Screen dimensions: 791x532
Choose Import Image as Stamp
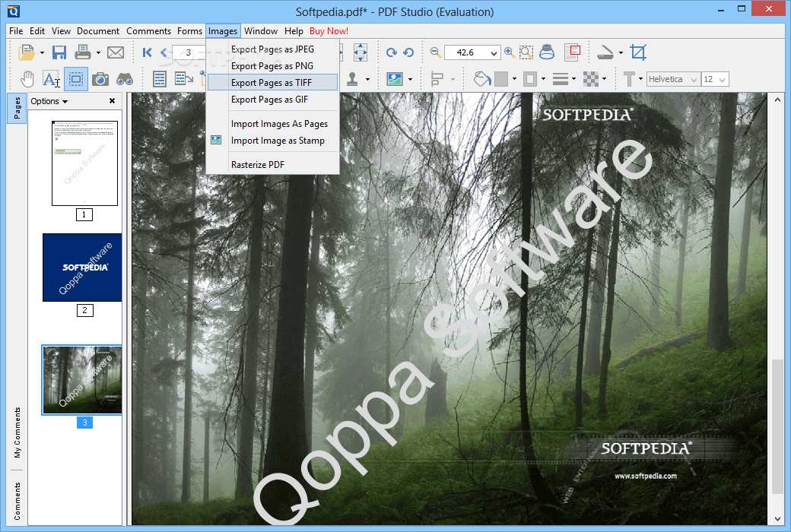coord(272,141)
